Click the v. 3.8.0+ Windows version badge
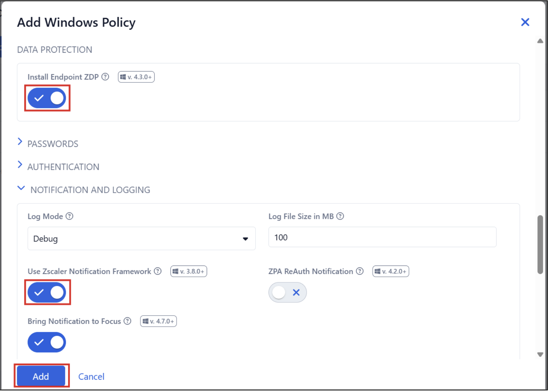This screenshot has height=392, width=548. [189, 271]
